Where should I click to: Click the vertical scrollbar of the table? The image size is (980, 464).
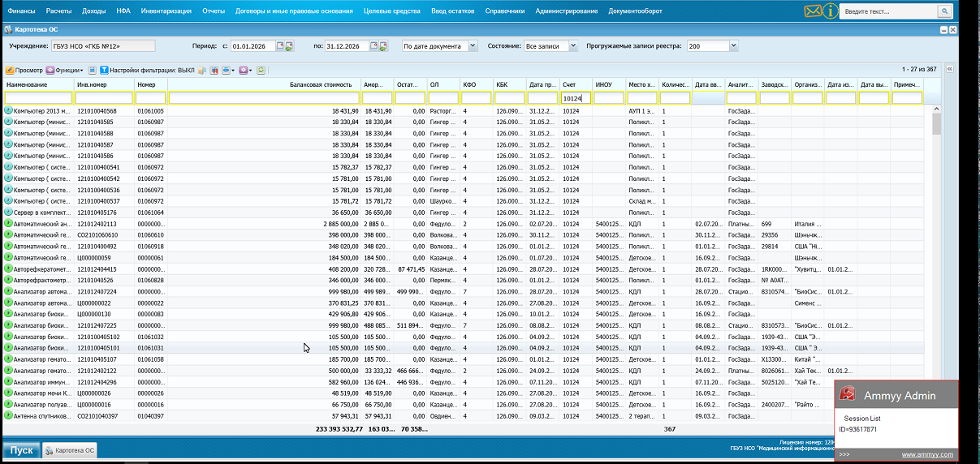(x=936, y=264)
